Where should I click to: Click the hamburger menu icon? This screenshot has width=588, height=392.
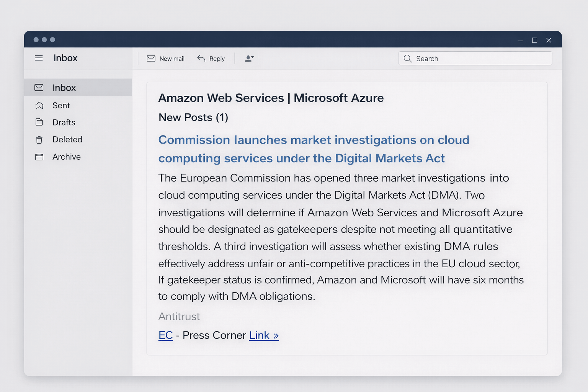39,58
